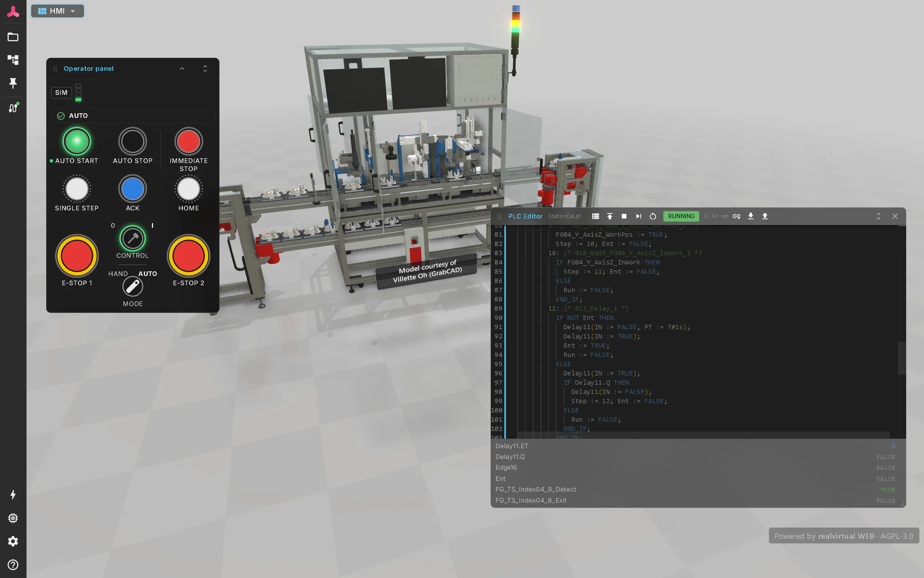Click jump-to-top arrow in PLC Editor toolbar
The width and height of the screenshot is (924, 578).
coord(610,216)
